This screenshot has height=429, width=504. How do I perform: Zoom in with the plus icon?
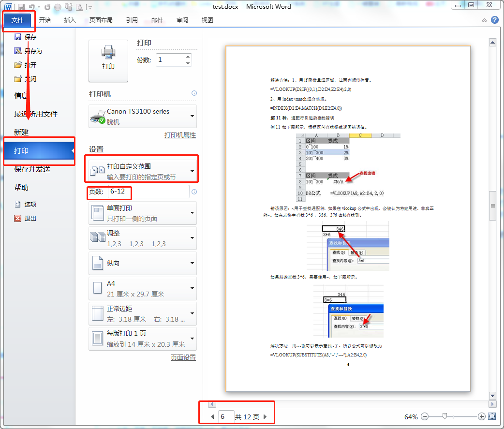pos(481,416)
